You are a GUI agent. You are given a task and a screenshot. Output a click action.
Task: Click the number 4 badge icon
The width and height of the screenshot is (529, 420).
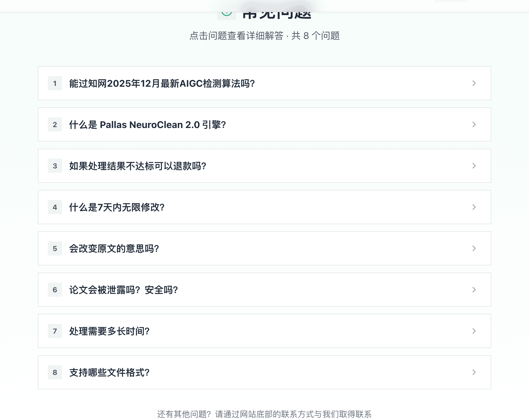55,207
